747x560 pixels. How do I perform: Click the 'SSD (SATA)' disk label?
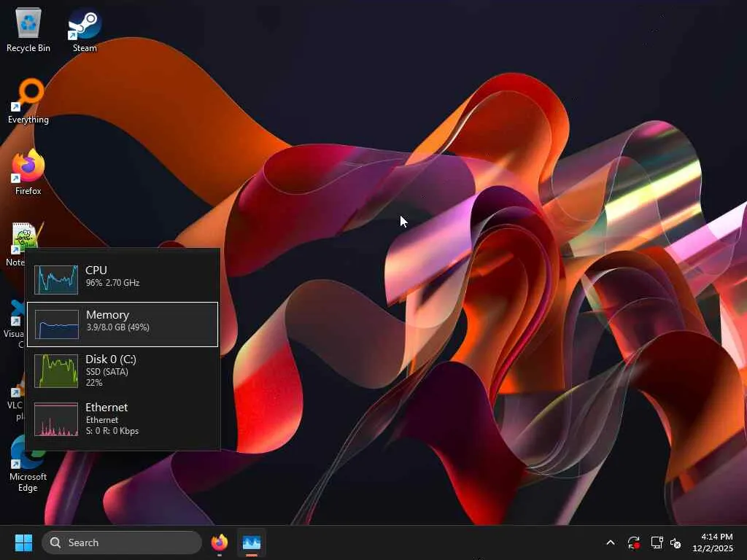coord(107,372)
